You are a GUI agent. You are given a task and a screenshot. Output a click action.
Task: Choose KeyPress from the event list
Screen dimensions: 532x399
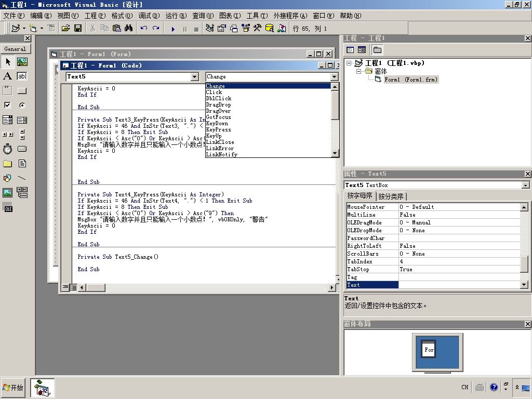(218, 130)
